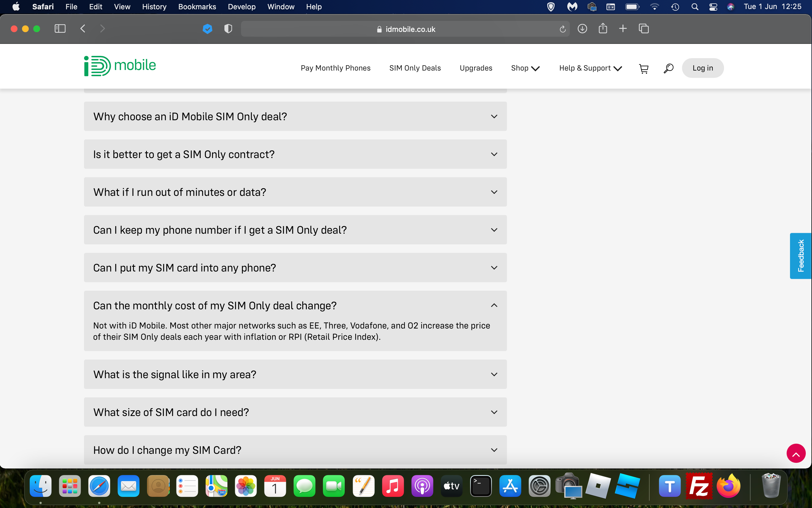
Task: Show Safari downloads
Action: [x=582, y=29]
